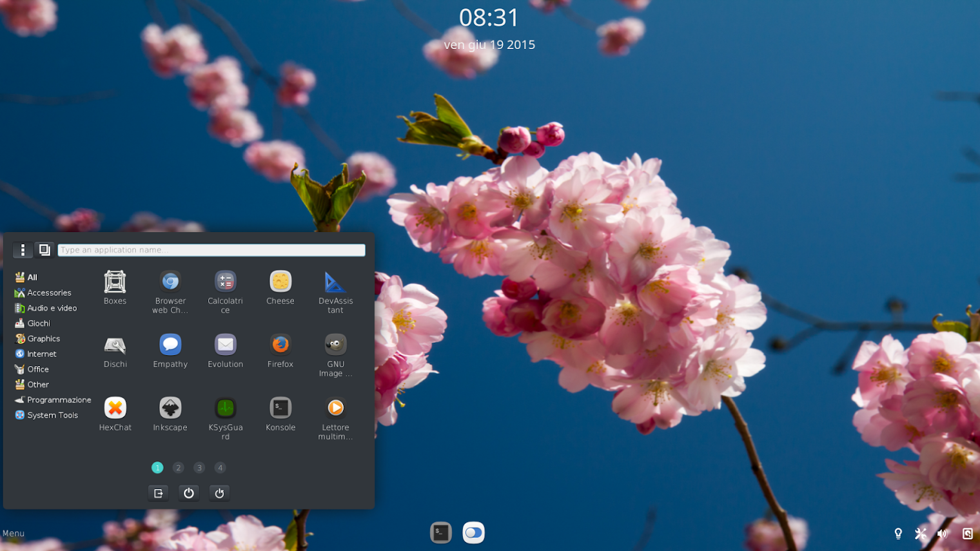Viewport: 980px width, 551px height.
Task: Open GNU Image Manipulation Program
Action: [x=335, y=343]
